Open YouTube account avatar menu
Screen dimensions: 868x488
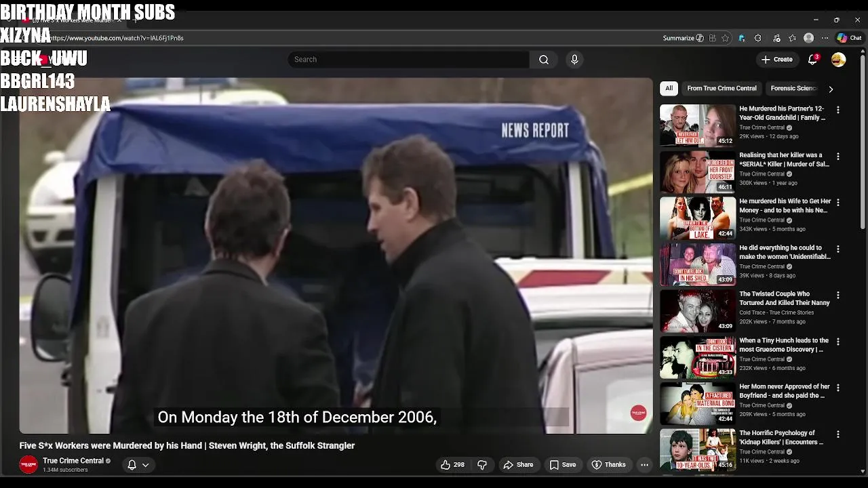click(839, 60)
